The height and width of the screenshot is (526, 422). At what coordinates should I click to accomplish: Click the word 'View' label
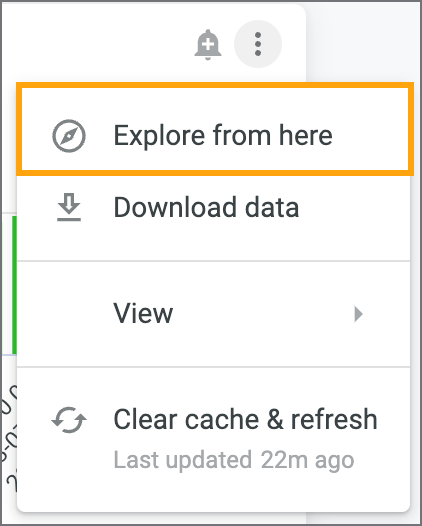coord(143,313)
